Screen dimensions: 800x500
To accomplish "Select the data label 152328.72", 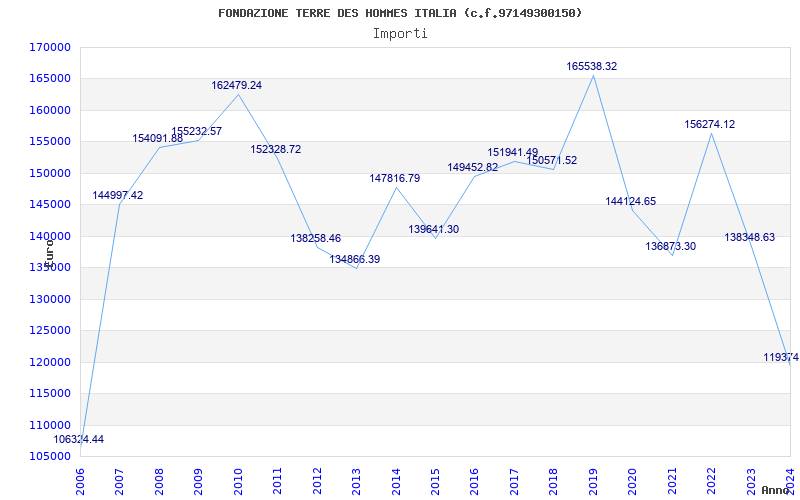I will click(276, 150).
